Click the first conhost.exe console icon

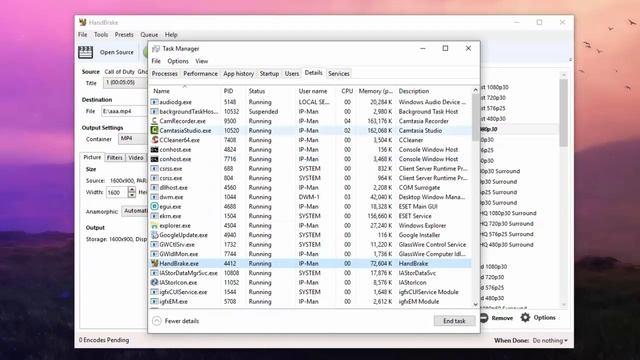(154, 149)
